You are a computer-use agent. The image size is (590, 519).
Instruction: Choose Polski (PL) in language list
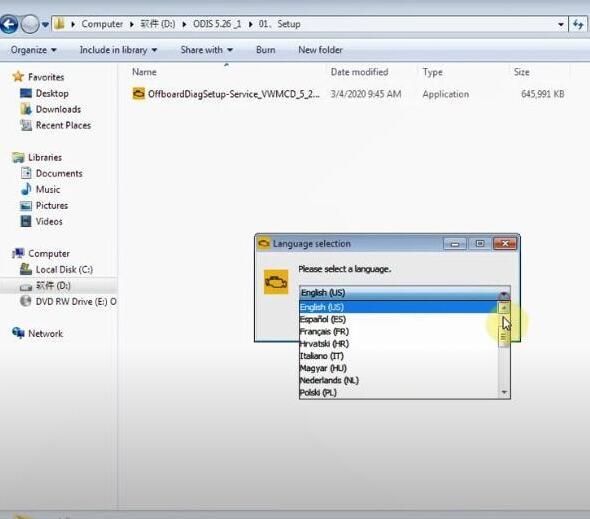(x=399, y=393)
